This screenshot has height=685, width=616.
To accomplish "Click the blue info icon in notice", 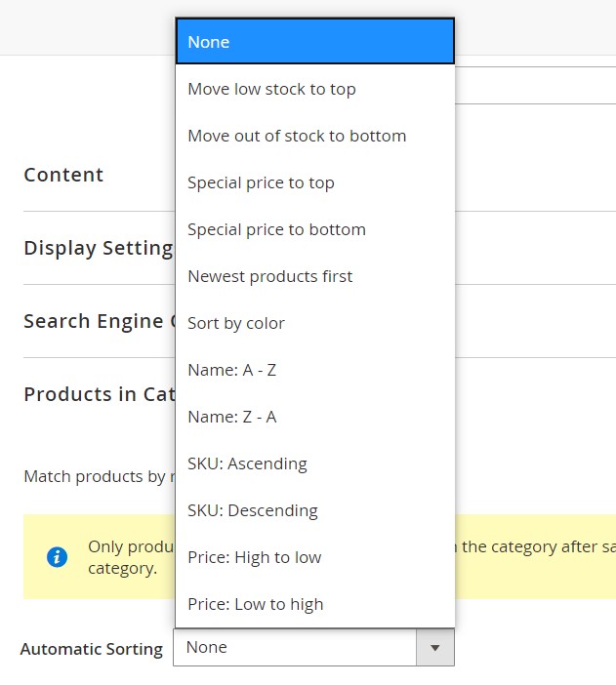I will (x=58, y=557).
